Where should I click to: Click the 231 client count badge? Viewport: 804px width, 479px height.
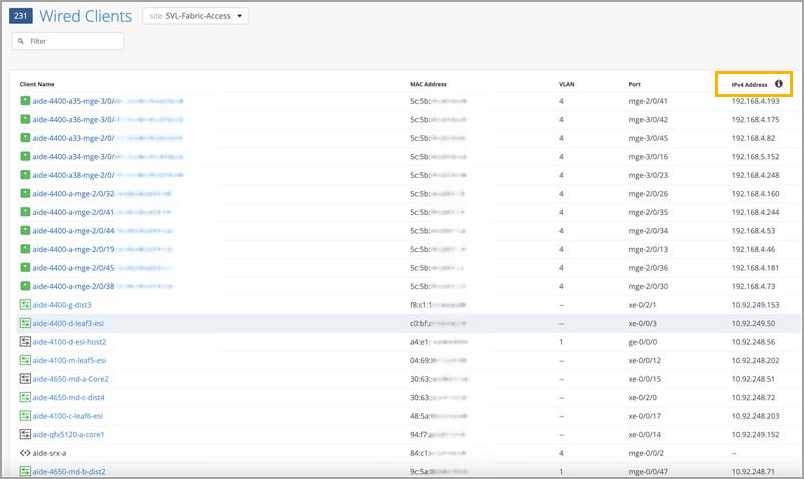pos(21,16)
